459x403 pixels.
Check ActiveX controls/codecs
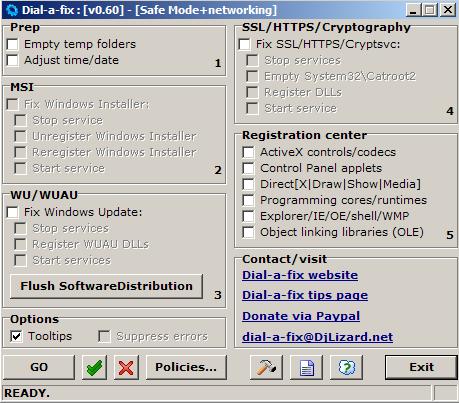click(x=248, y=152)
